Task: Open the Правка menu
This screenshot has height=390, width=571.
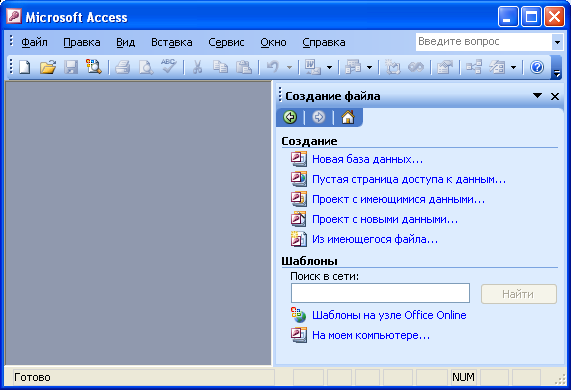Action: pos(82,42)
